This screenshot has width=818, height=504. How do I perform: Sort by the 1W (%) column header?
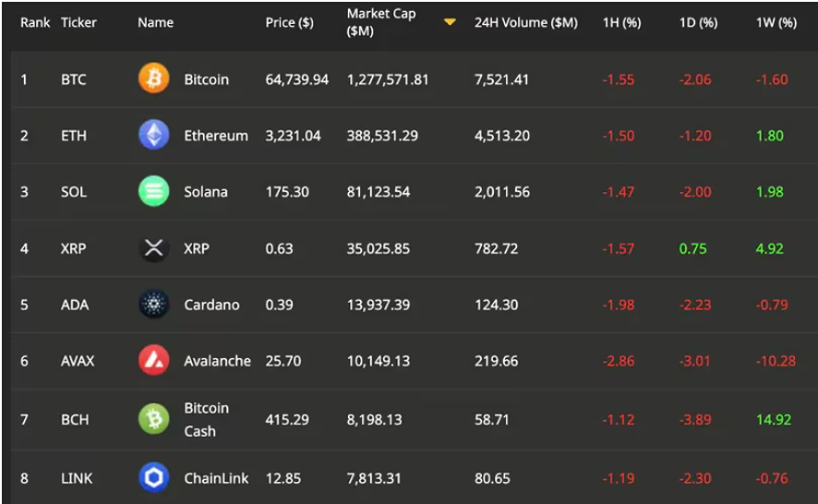click(x=776, y=22)
